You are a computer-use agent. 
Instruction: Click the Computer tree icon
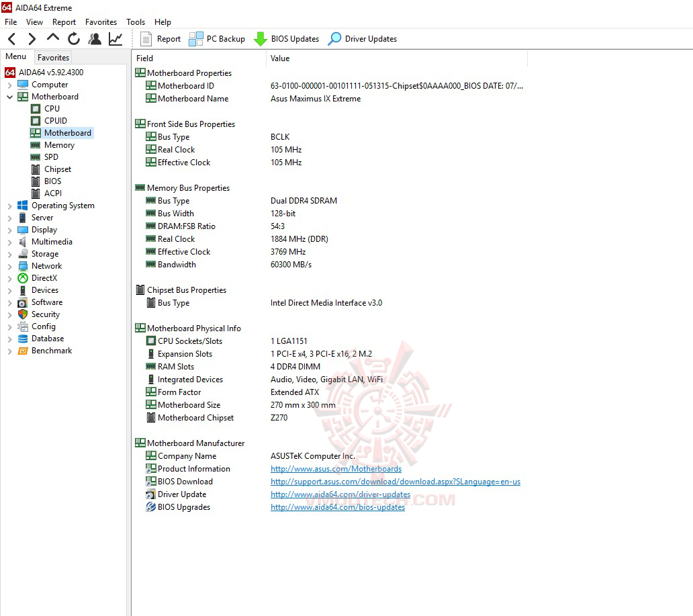[x=23, y=85]
